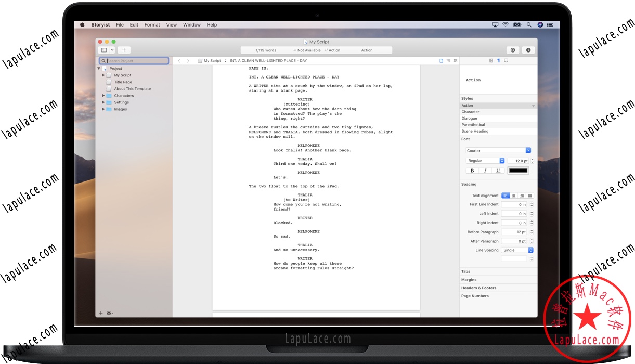The image size is (635, 364).
Task: Open the black text color well
Action: [518, 171]
